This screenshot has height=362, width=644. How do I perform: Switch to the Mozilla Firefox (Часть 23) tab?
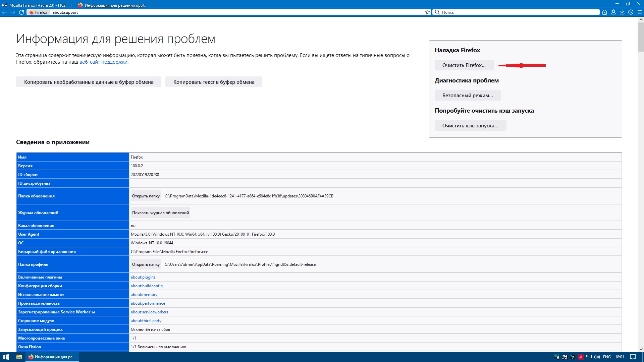click(x=37, y=5)
